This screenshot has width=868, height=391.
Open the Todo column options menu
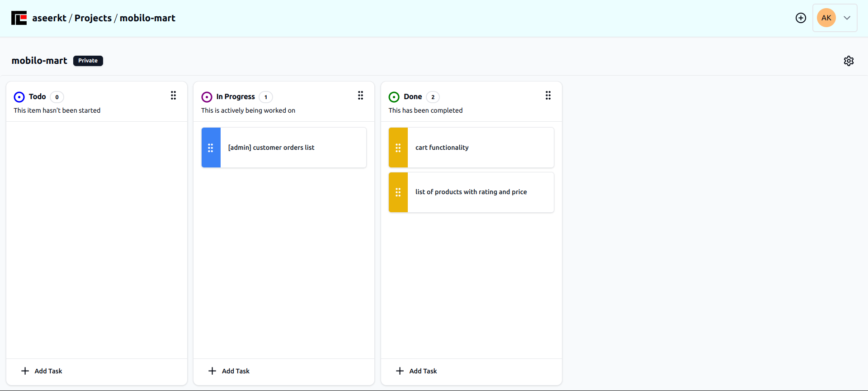click(173, 95)
